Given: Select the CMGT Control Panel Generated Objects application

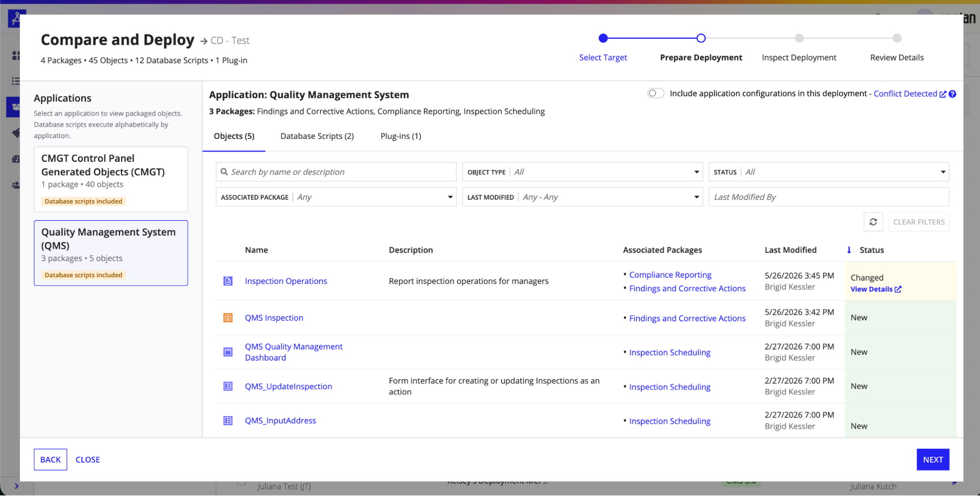Looking at the screenshot, I should (111, 179).
